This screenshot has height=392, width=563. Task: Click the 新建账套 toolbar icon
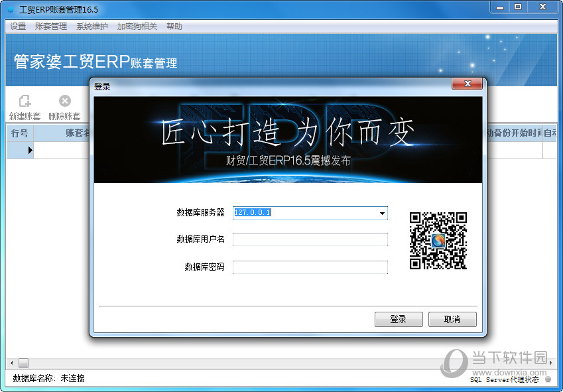click(25, 107)
